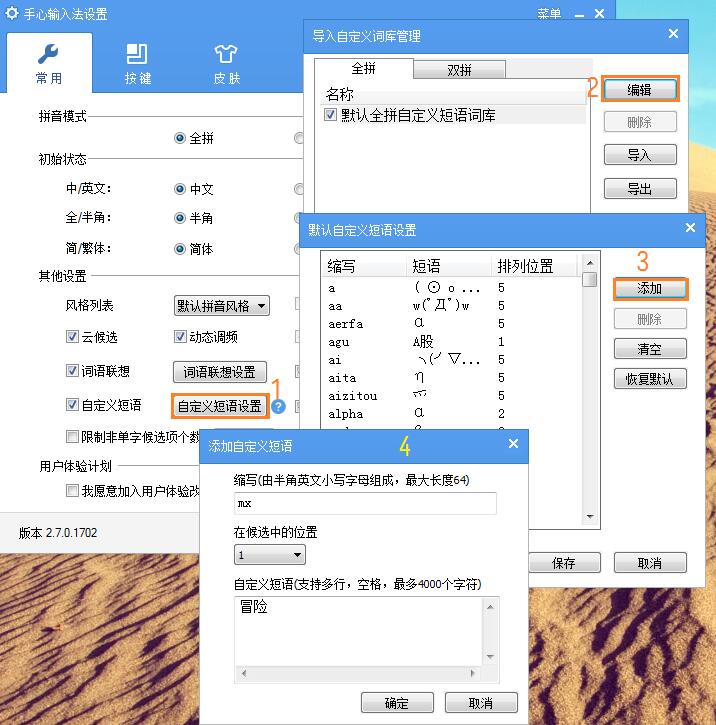Open the 皮肤 shirt icon tab

[x=226, y=63]
